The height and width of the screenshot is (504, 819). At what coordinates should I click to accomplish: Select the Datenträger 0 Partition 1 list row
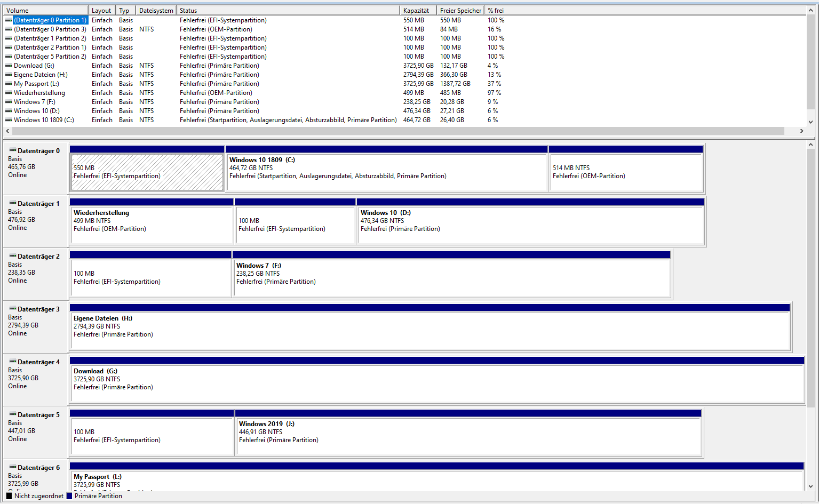coord(404,20)
